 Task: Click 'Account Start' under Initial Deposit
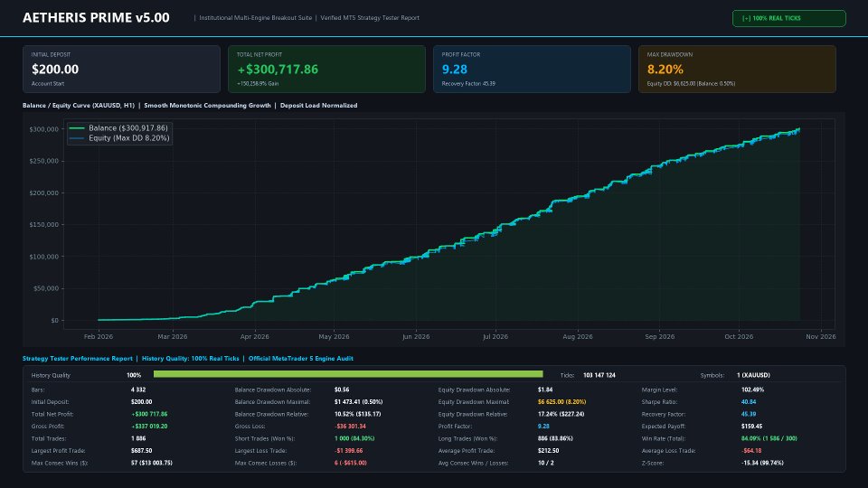point(48,83)
